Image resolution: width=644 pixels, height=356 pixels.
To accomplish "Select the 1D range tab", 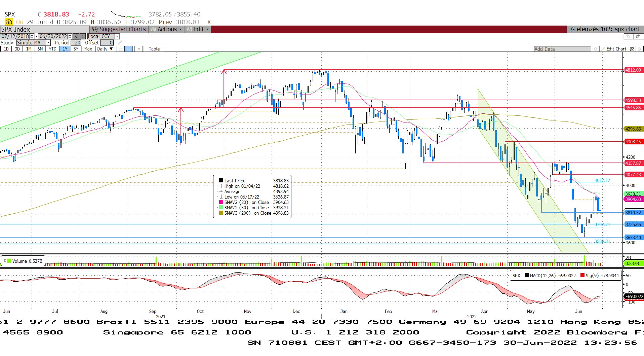I will tap(6, 49).
